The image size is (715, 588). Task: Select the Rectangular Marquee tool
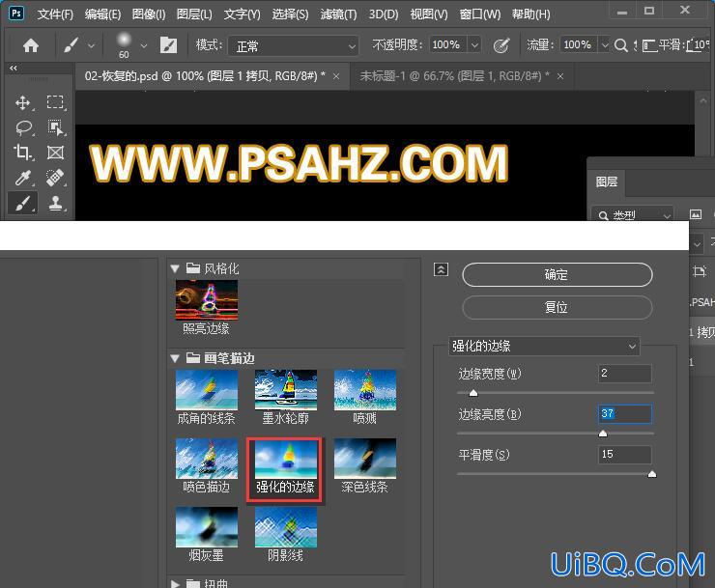[56, 102]
